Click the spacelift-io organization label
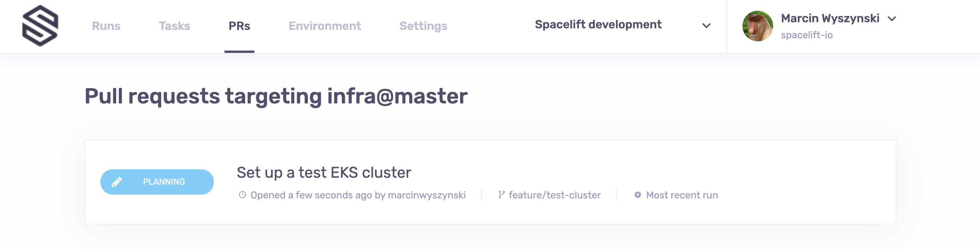The image size is (980, 249). pos(806,35)
